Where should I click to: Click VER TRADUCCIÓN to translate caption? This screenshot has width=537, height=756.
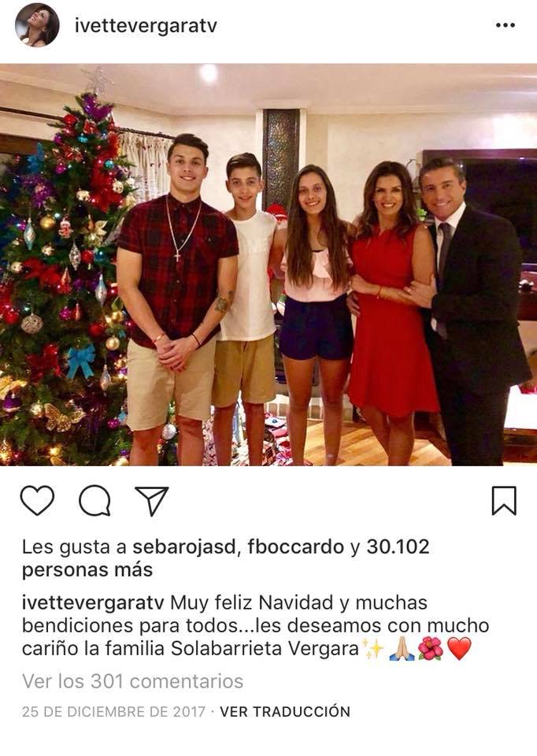click(x=285, y=712)
